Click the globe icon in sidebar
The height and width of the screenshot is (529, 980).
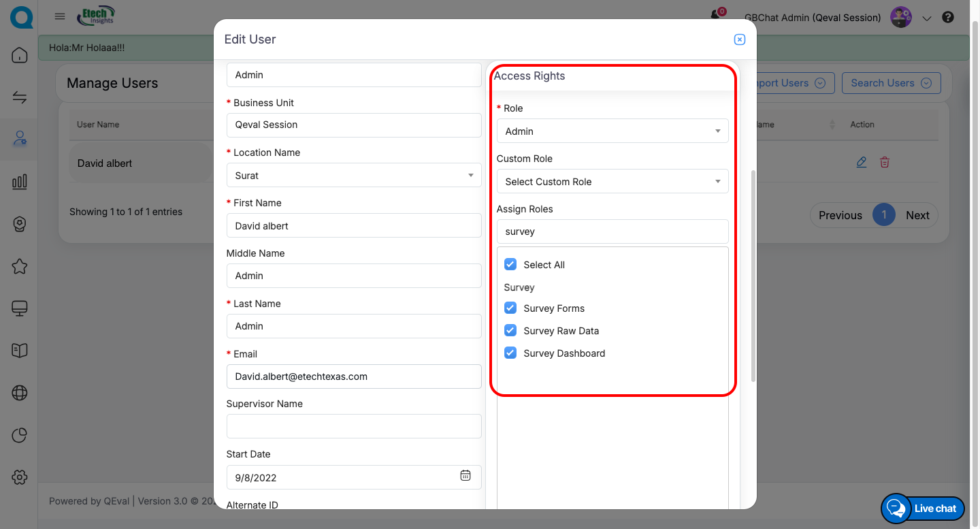pyautogui.click(x=20, y=393)
